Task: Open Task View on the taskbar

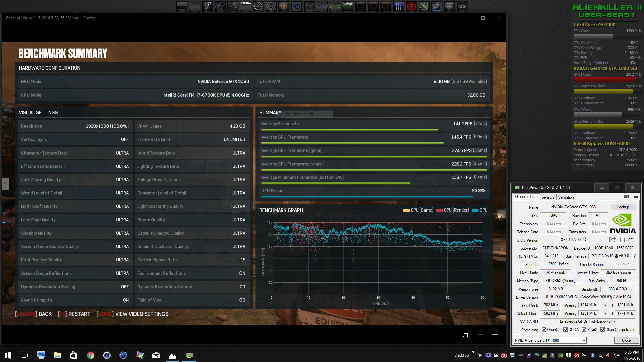Action: coord(24,355)
